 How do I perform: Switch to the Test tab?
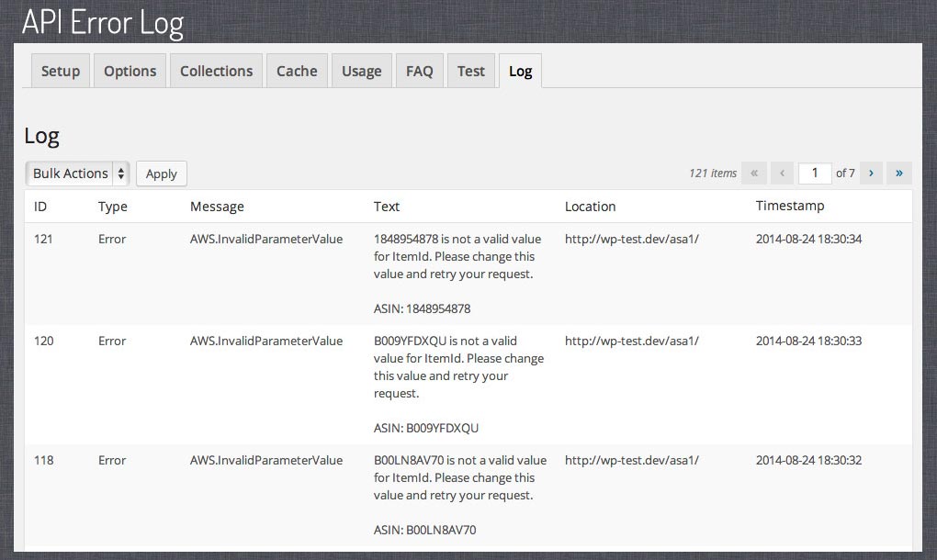click(471, 71)
